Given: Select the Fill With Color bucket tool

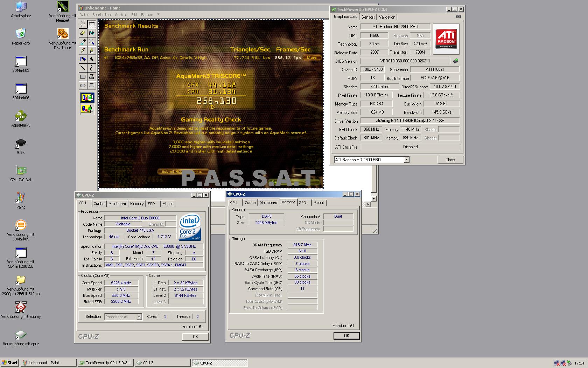Looking at the screenshot, I should (x=92, y=33).
